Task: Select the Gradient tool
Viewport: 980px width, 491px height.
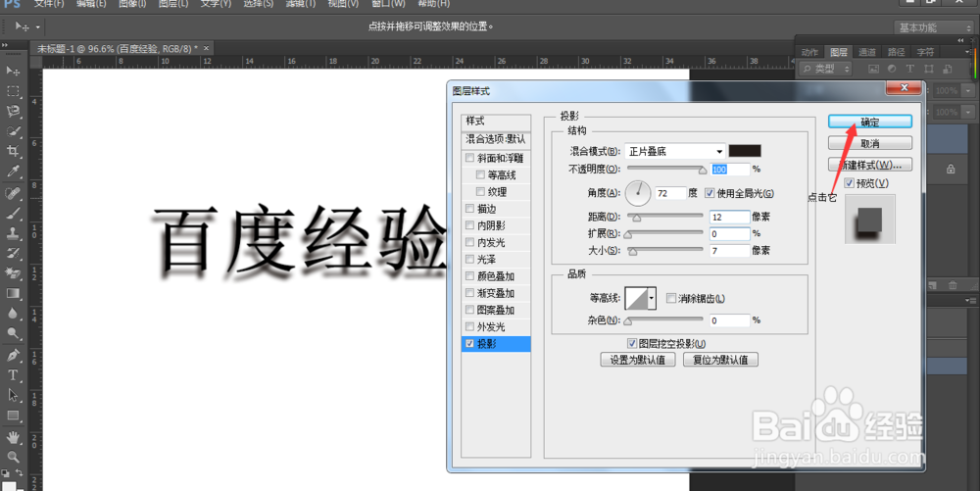Action: tap(13, 293)
